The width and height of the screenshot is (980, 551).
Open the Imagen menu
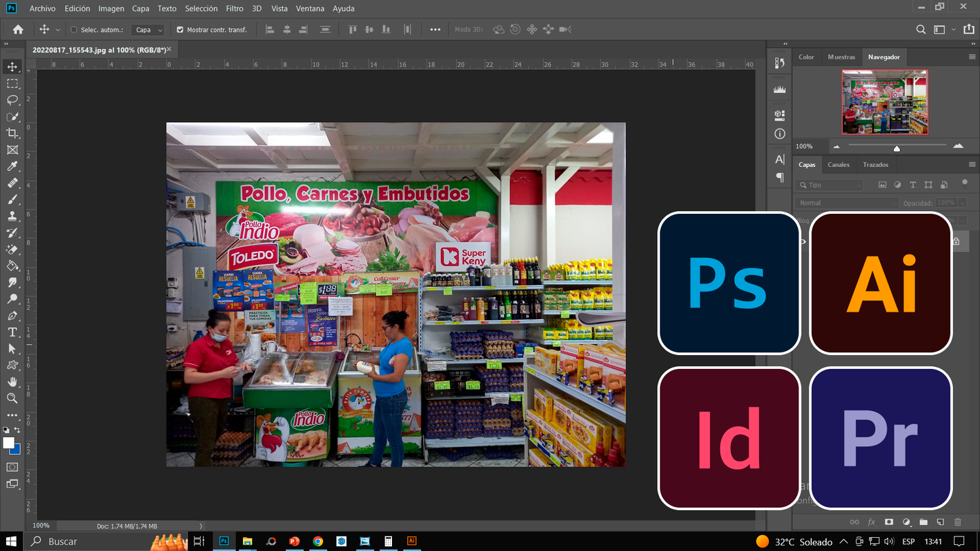click(111, 8)
